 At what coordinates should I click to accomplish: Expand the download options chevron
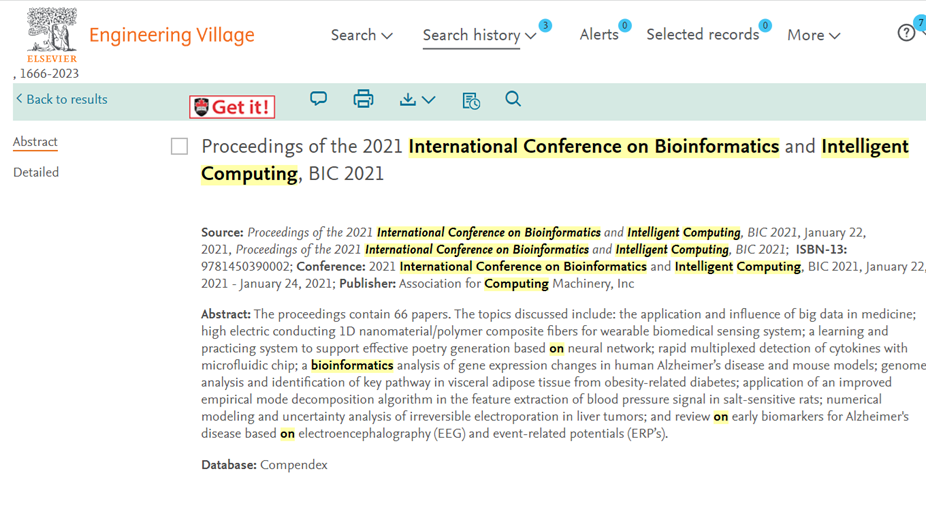tap(429, 100)
